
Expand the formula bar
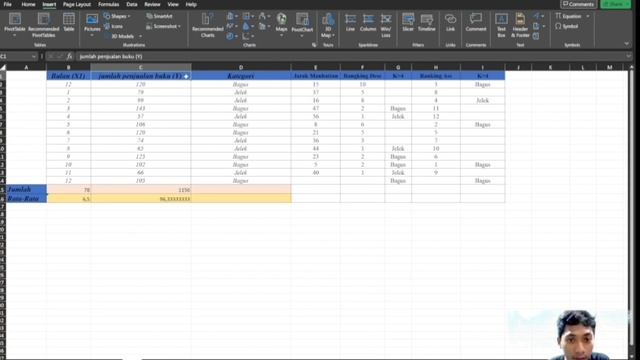[629, 56]
